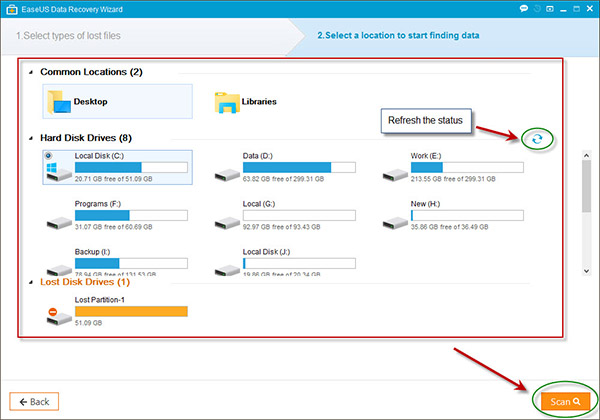
Task: Collapse the Common Locations section
Action: click(x=30, y=72)
